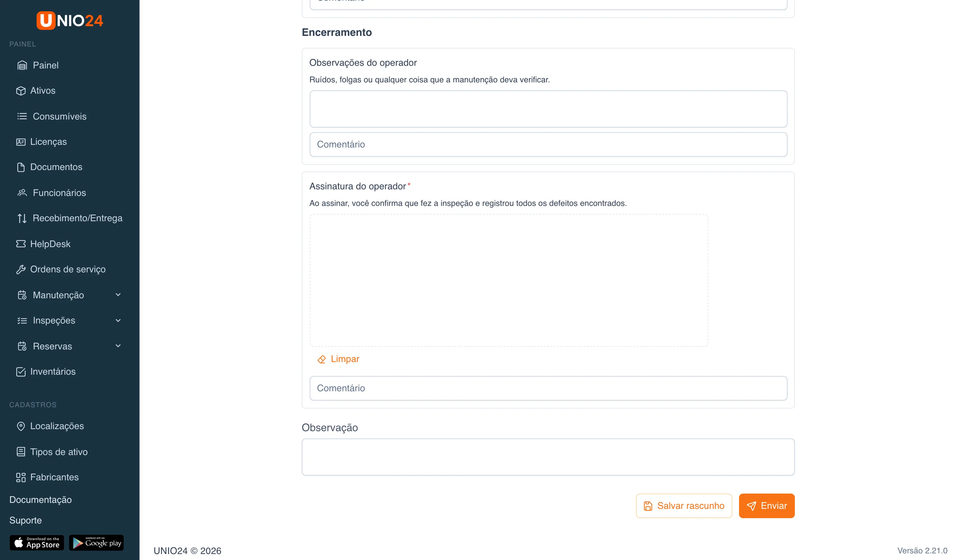This screenshot has height=560, width=957.
Task: Click the Manutenção calendar icon
Action: [22, 295]
